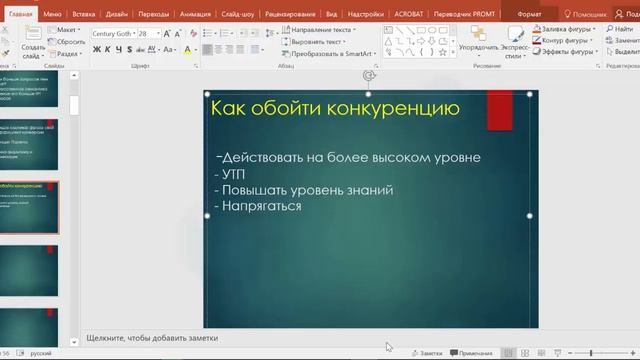This screenshot has height=360, width=640.
Task: Click the format painter brush icon
Action: click(x=5, y=53)
